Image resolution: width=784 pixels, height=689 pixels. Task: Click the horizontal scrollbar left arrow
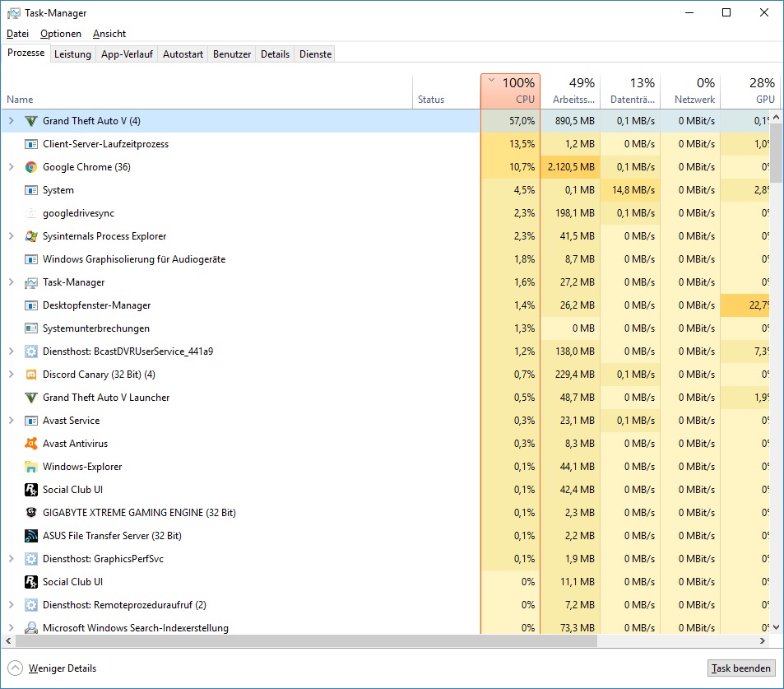pos(8,640)
